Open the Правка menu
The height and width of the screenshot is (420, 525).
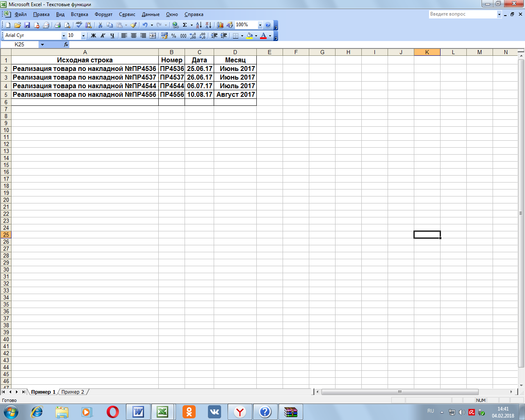(41, 14)
